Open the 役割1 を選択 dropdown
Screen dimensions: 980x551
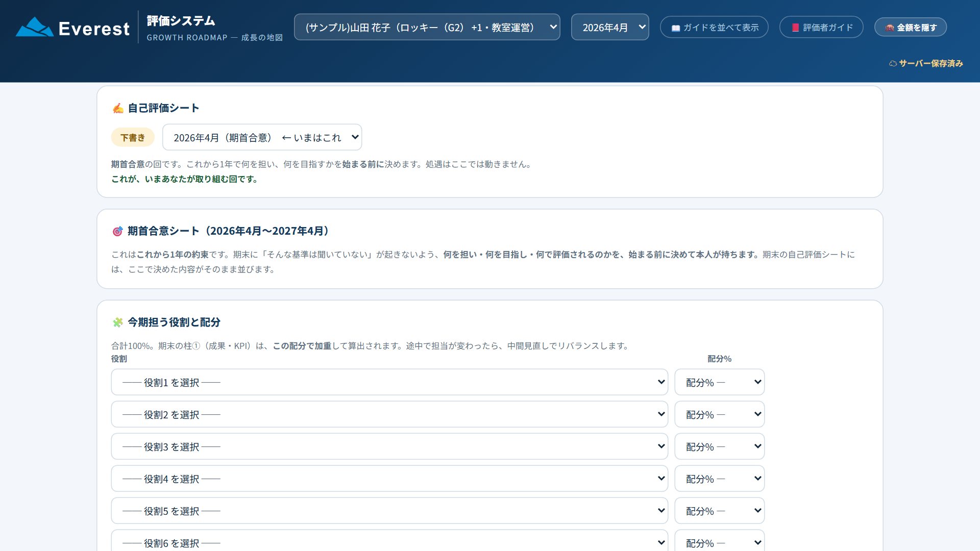(x=389, y=382)
